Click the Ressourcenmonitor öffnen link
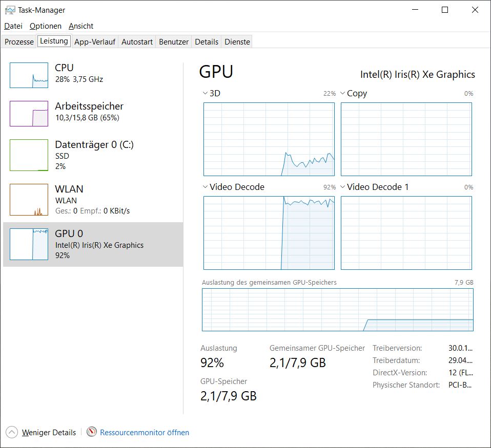The height and width of the screenshot is (448, 491). (145, 433)
